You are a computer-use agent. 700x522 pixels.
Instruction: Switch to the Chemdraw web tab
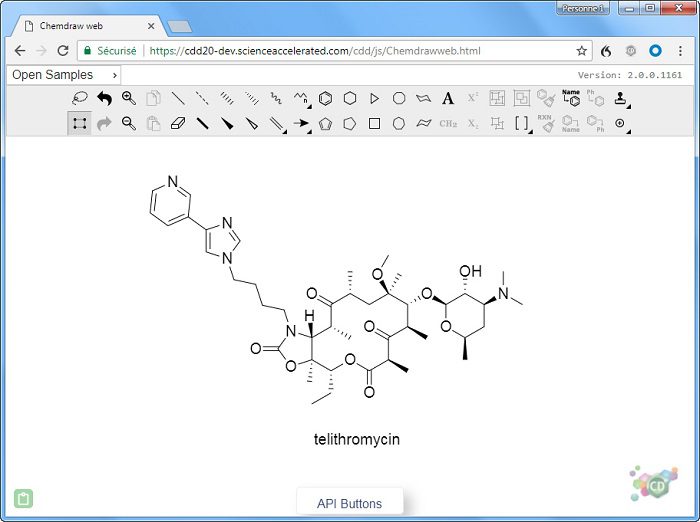(89, 26)
